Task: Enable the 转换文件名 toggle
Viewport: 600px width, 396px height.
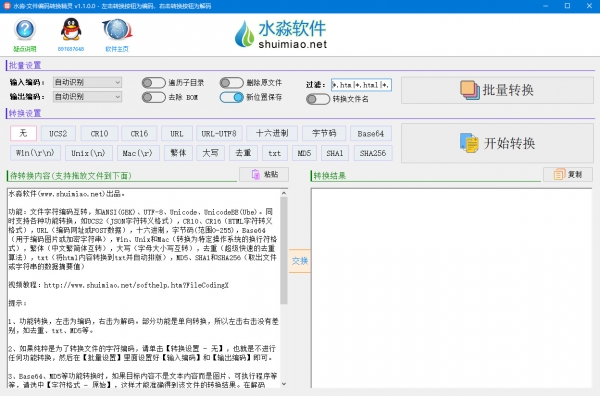Action: tap(318, 99)
